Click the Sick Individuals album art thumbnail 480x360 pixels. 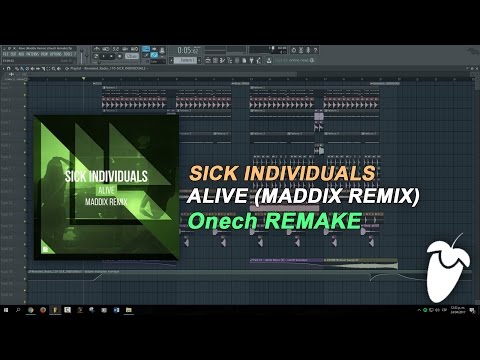pos(106,188)
